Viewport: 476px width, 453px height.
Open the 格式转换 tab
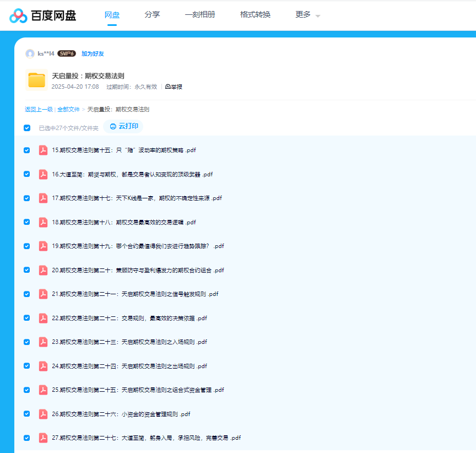pyautogui.click(x=255, y=15)
